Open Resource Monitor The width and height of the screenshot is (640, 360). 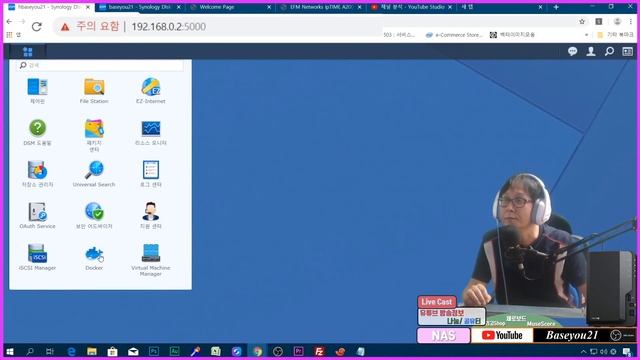pyautogui.click(x=151, y=132)
